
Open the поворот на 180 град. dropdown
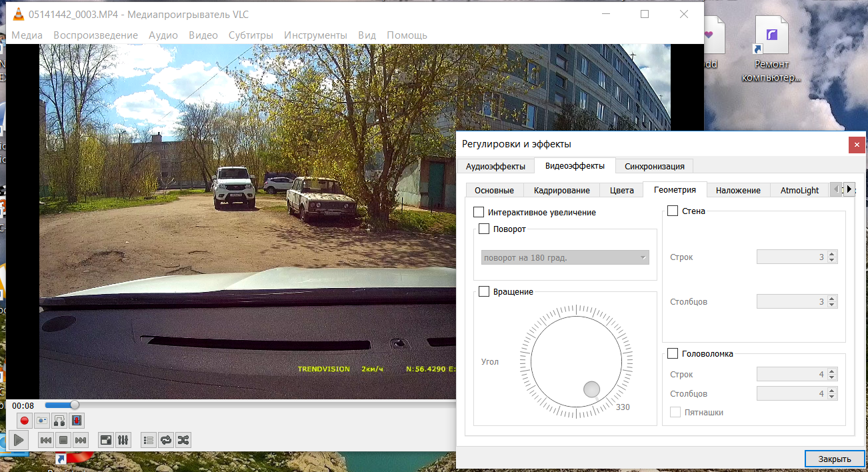[x=565, y=257]
